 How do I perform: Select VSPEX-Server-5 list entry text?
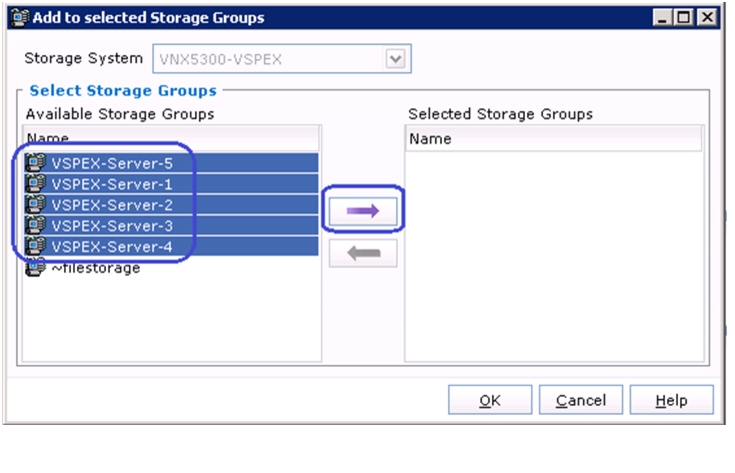[x=112, y=163]
